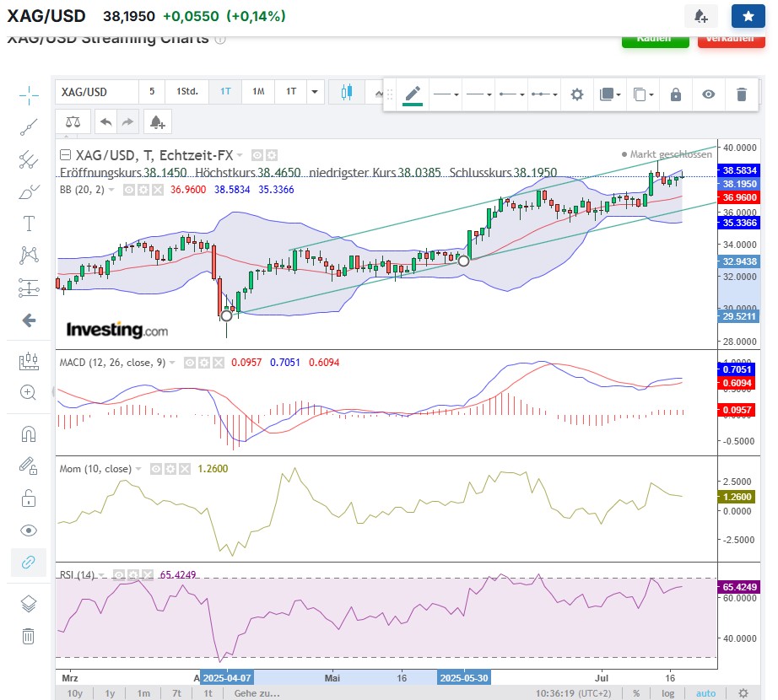
Task: Redo the chart action
Action: 127,122
